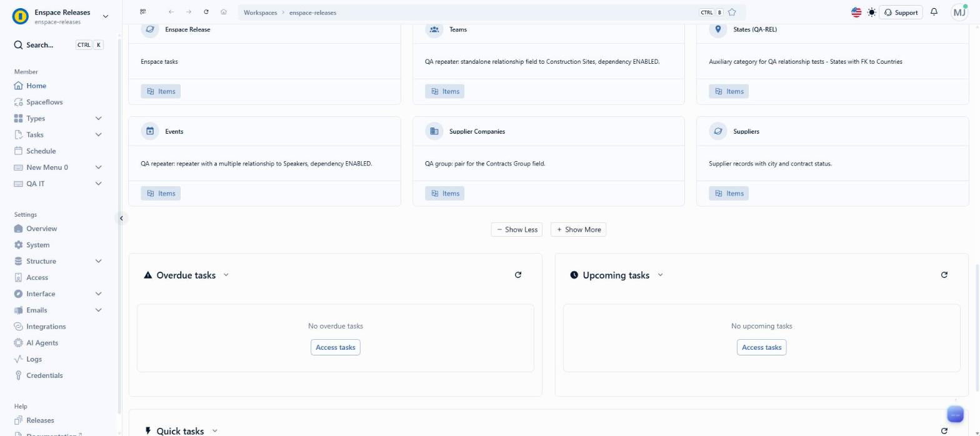Toggle light/dark theme sun icon

click(x=872, y=12)
